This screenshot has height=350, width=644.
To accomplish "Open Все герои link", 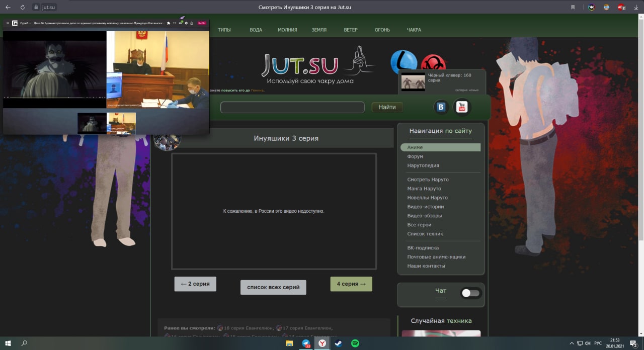I will [419, 225].
